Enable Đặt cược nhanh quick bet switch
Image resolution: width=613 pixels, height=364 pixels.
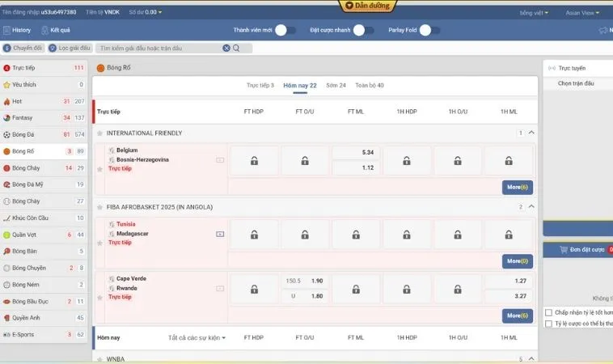pyautogui.click(x=364, y=30)
